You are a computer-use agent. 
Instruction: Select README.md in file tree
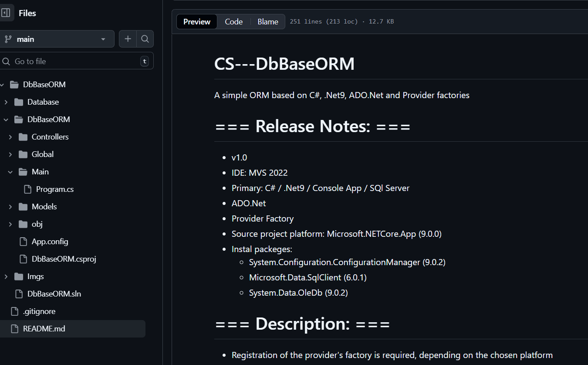44,329
